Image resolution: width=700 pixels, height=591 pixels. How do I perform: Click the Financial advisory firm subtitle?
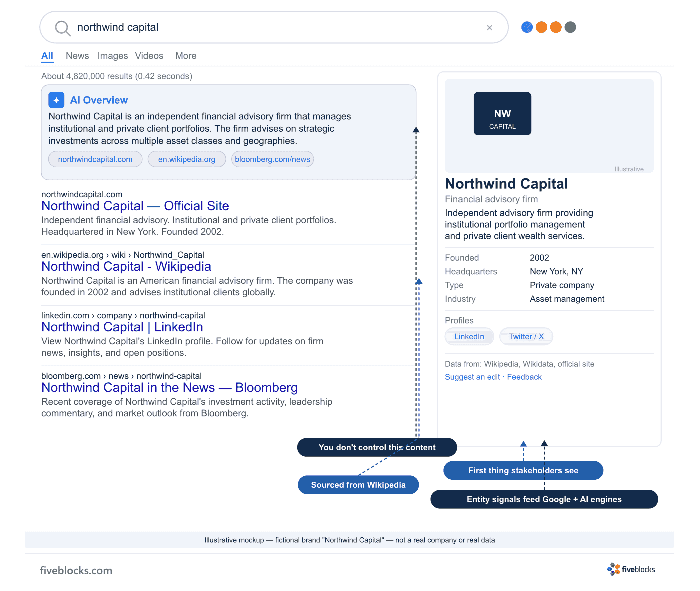point(491,199)
